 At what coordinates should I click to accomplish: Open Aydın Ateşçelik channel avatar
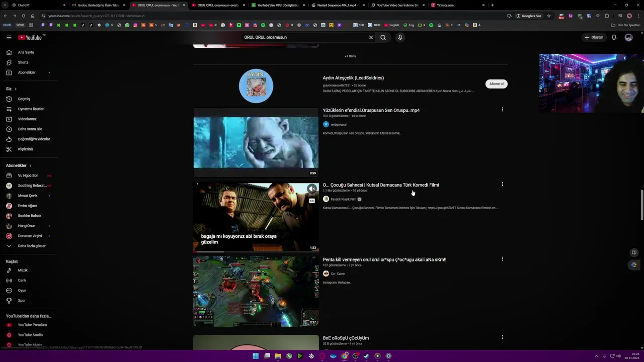(256, 86)
